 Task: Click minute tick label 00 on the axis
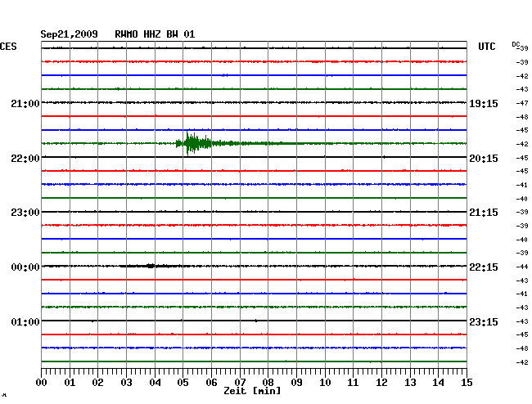coord(42,383)
